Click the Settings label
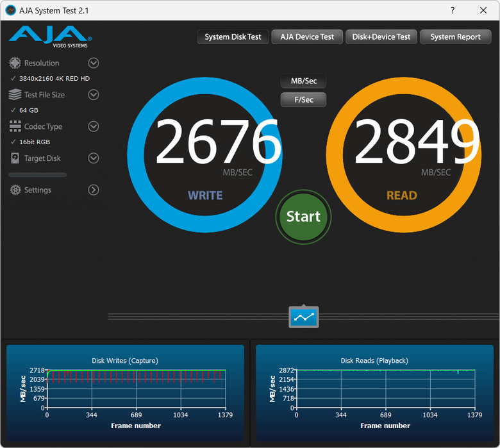 click(x=38, y=190)
